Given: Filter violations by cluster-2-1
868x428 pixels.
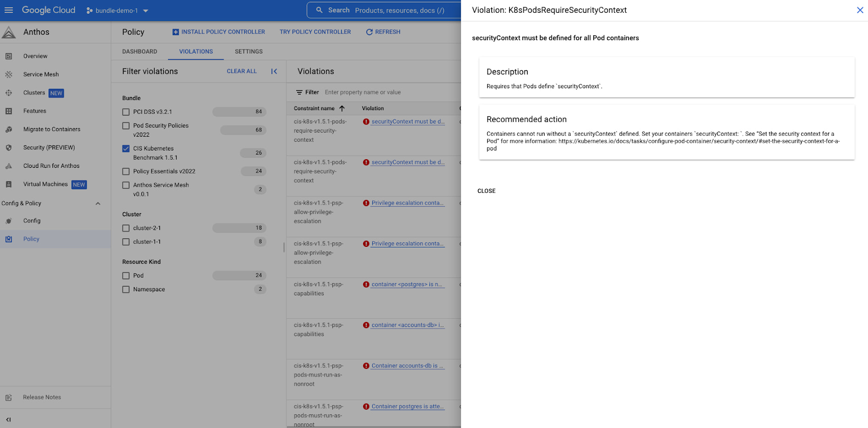Looking at the screenshot, I should pos(126,228).
